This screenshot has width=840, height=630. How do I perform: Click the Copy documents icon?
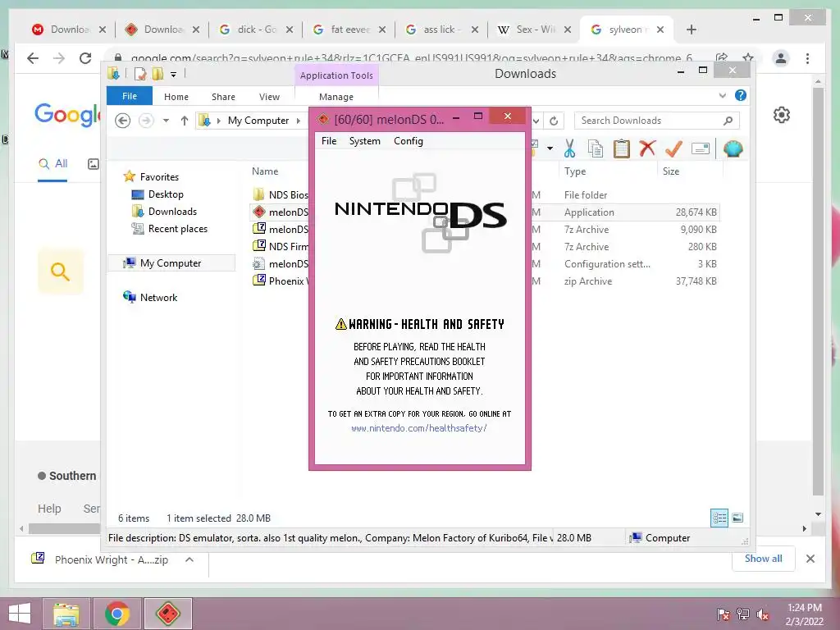pyautogui.click(x=596, y=148)
